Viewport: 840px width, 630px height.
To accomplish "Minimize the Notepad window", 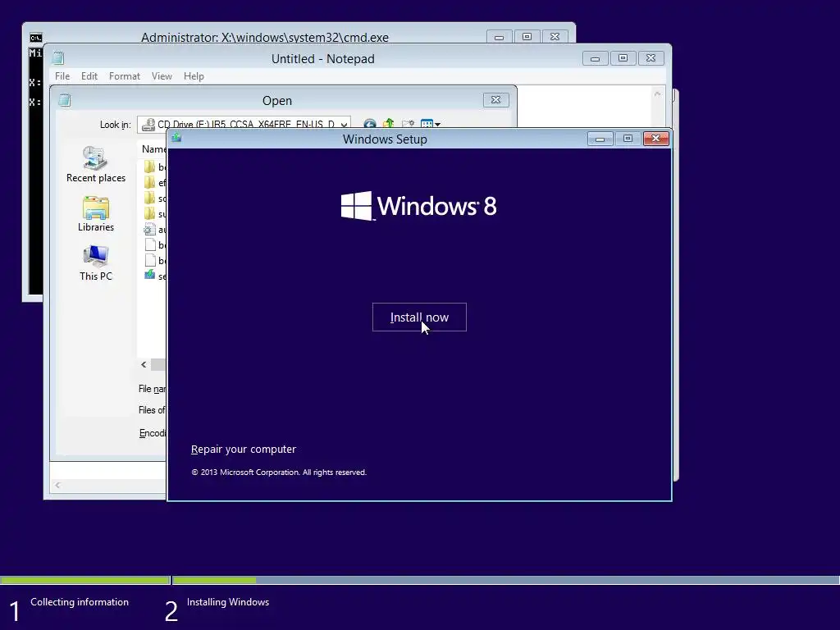I will (596, 58).
